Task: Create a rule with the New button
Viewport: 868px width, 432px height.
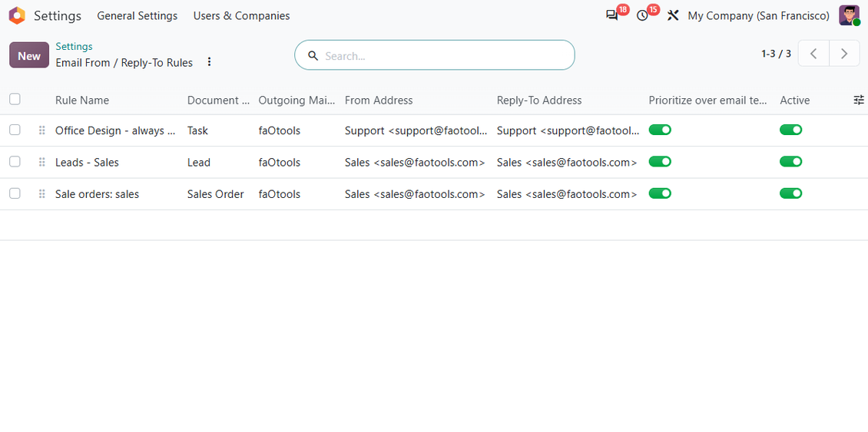Action: pos(29,55)
